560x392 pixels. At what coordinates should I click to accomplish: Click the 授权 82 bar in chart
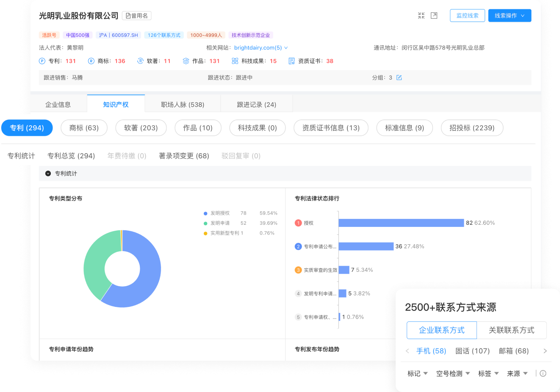click(401, 223)
